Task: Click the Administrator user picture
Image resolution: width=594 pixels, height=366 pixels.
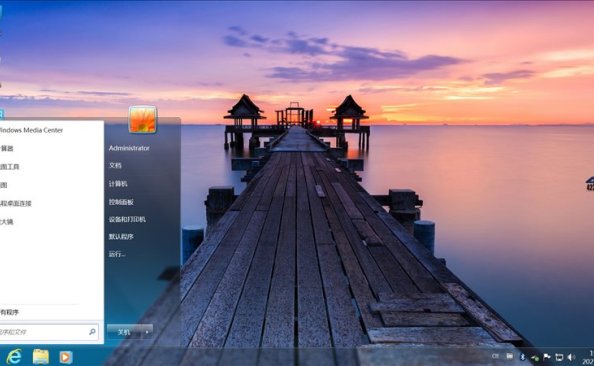Action: 142,120
